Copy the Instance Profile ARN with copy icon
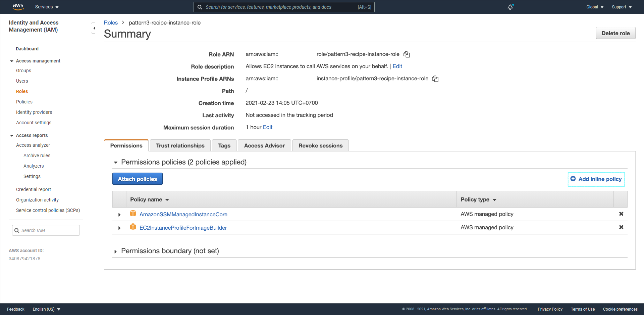The image size is (644, 315). 435,79
